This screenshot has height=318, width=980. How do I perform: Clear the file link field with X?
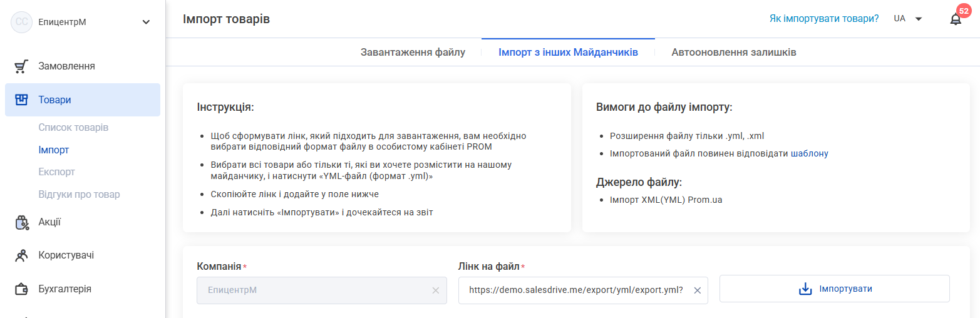point(697,290)
